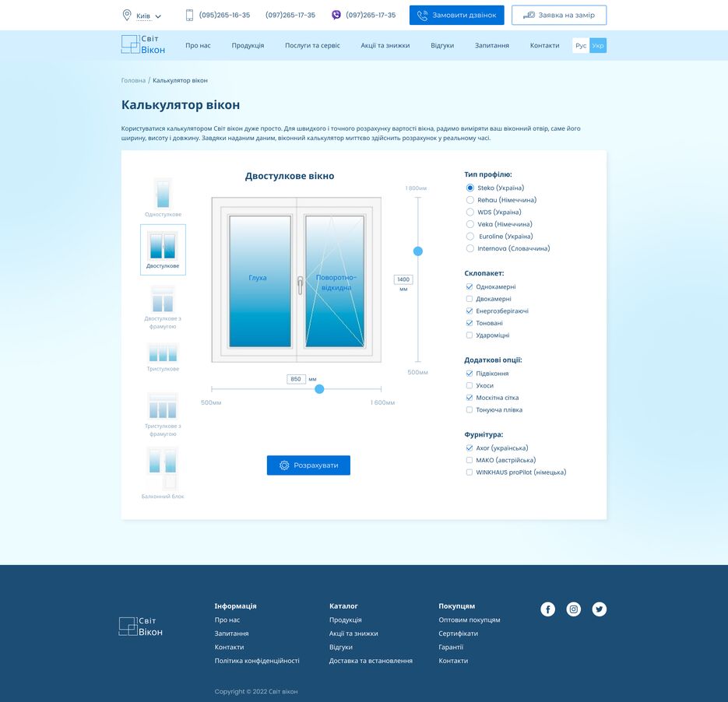Viewport: 728px width, 702px height.
Task: Open Сертифікати footer link
Action: [459, 634]
